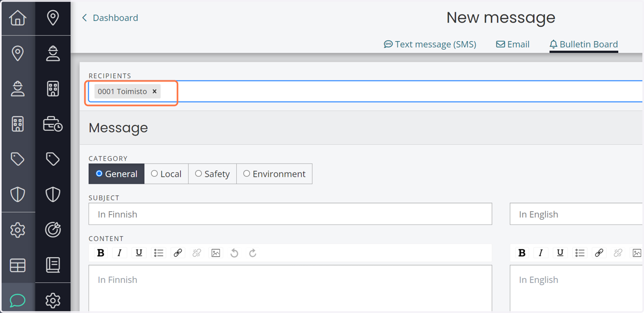The image size is (644, 313).
Task: Click redo in the Finnish content toolbar
Action: coord(253,253)
